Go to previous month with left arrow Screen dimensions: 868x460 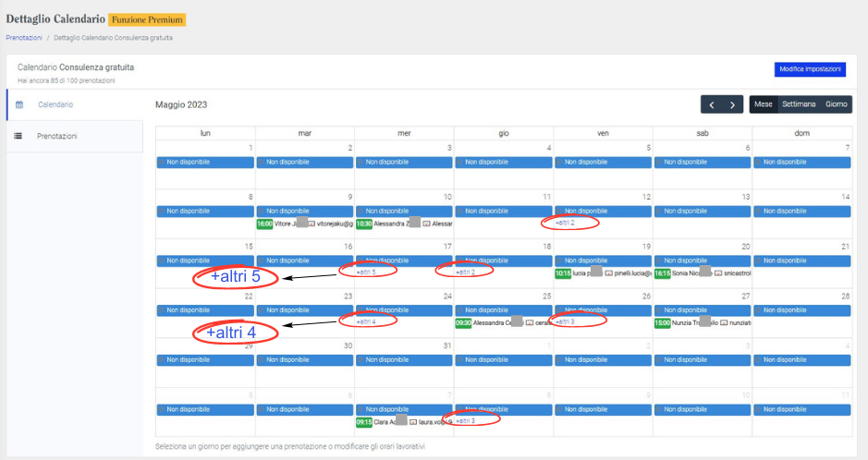(711, 104)
